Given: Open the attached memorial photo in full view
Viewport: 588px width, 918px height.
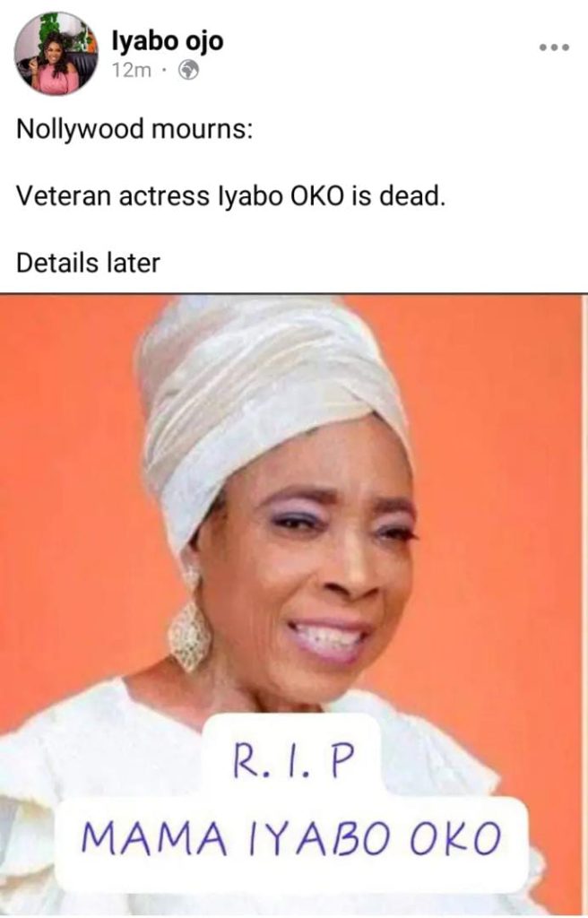Looking at the screenshot, I should click(293, 605).
